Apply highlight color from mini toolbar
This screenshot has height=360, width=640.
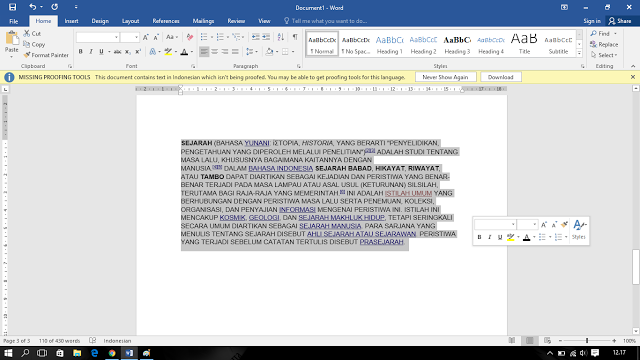click(511, 237)
